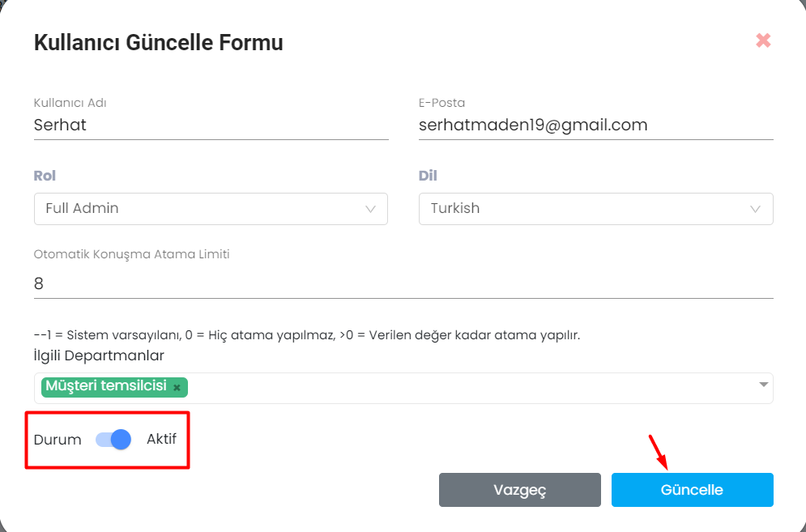Screen dimensions: 806x532
Task: Click the blue Güncelle button
Action: coord(693,490)
